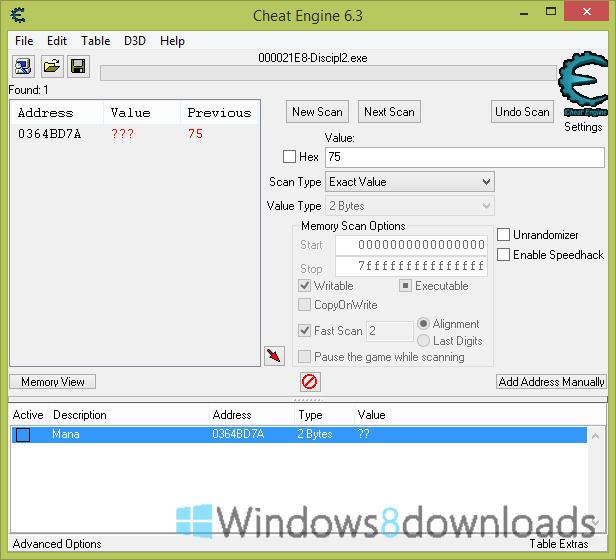Open the File menu

24,40
